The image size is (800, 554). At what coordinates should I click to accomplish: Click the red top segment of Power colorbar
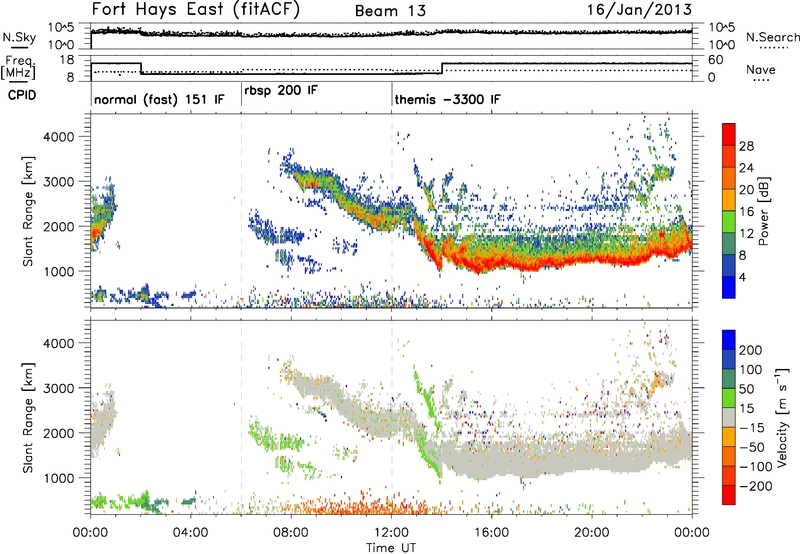[x=729, y=135]
